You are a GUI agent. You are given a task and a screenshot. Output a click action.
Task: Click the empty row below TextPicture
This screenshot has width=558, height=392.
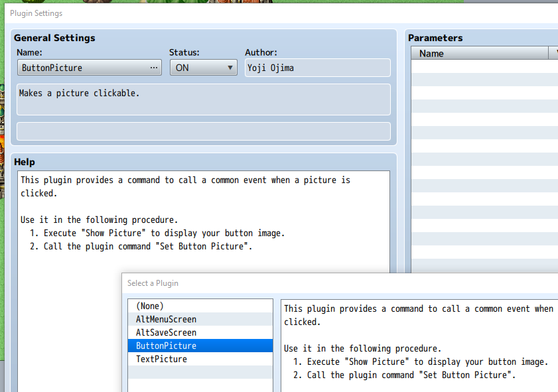[200, 372]
